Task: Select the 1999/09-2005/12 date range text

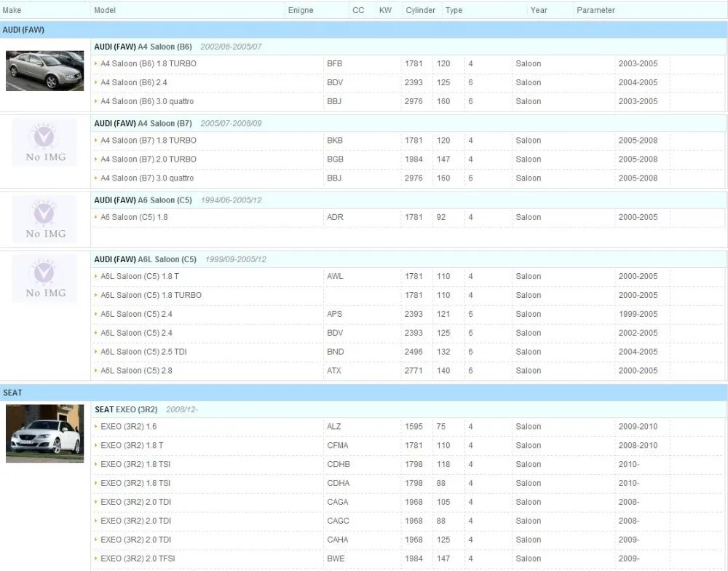Action: pyautogui.click(x=236, y=259)
